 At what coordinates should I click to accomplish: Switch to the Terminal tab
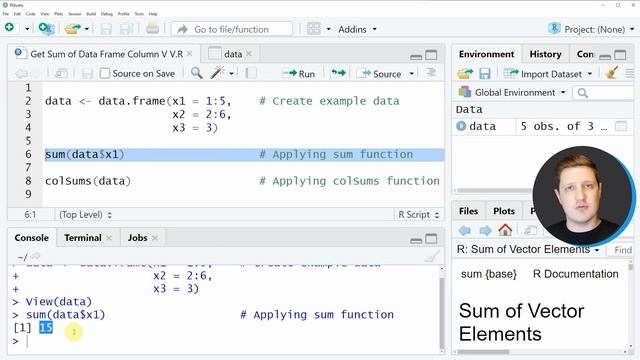pyautogui.click(x=83, y=238)
